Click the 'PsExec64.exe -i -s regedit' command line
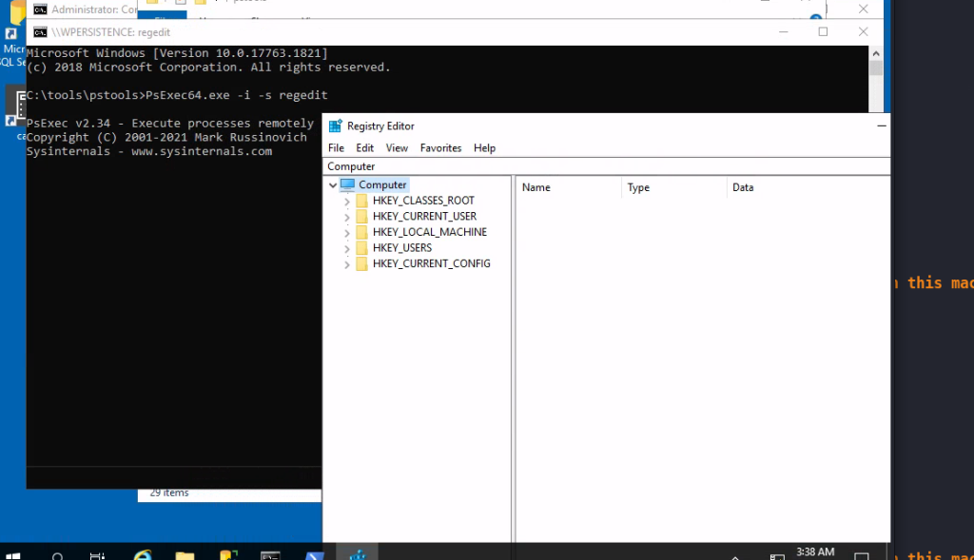 (177, 95)
